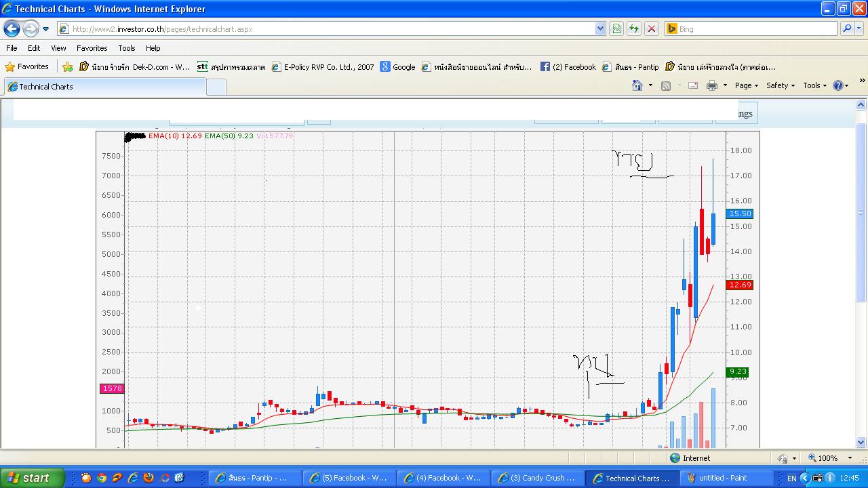Click the page scrollbar up arrow
868x488 pixels.
(x=862, y=105)
